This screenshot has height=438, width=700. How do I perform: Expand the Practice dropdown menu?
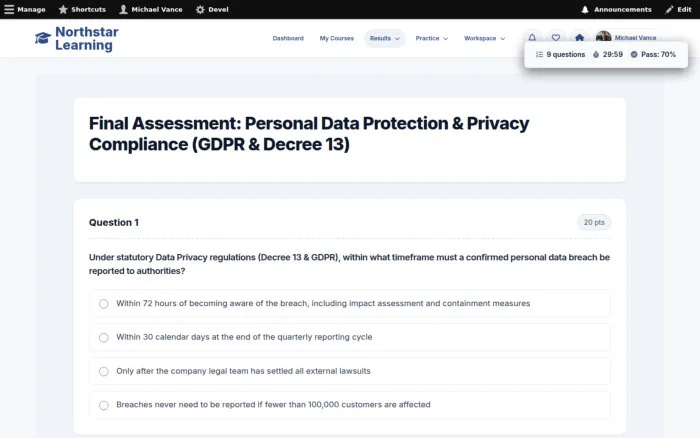click(431, 38)
